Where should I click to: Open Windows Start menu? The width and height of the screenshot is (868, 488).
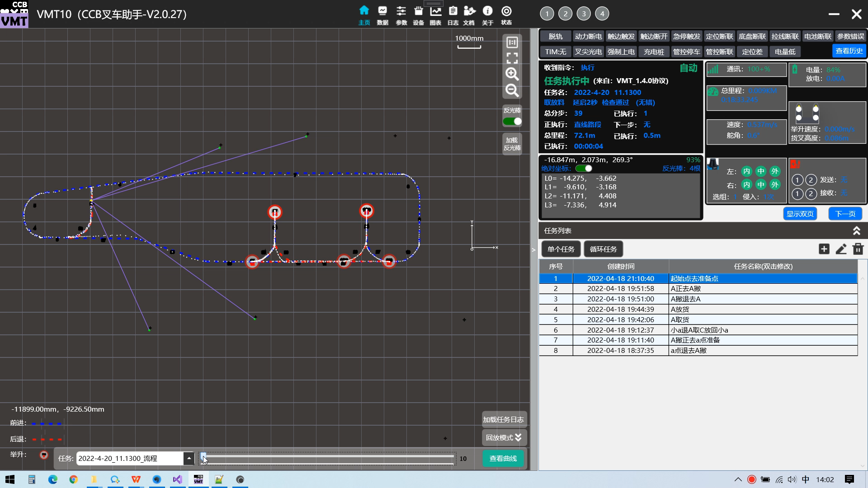(10, 479)
